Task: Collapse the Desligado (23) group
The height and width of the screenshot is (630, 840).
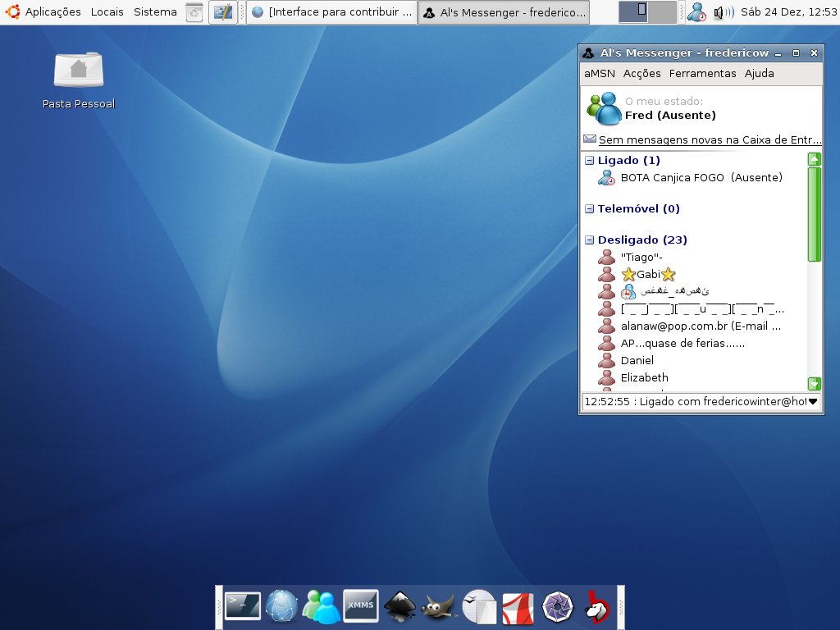Action: pos(589,240)
